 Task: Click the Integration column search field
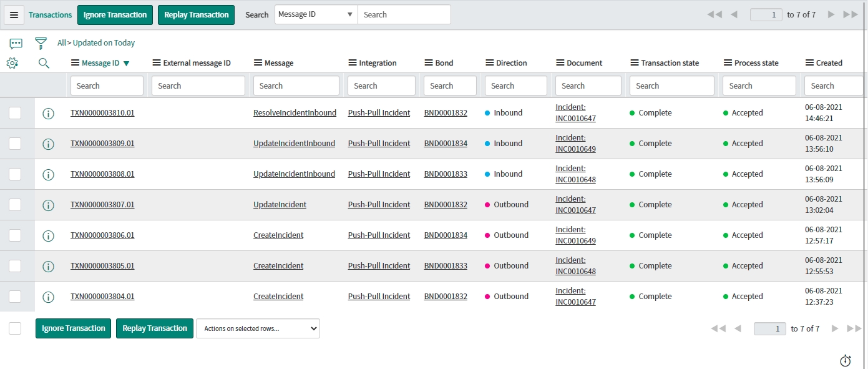click(381, 86)
